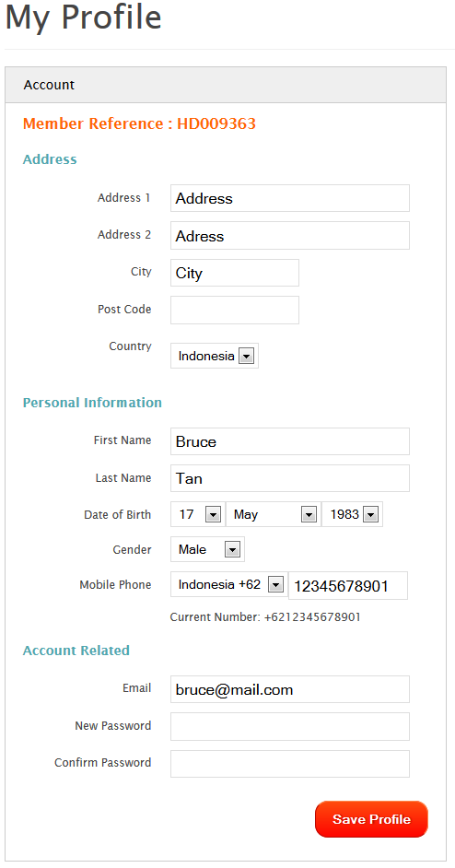The width and height of the screenshot is (455, 868).
Task: Click the New Password input field
Action: tap(290, 726)
